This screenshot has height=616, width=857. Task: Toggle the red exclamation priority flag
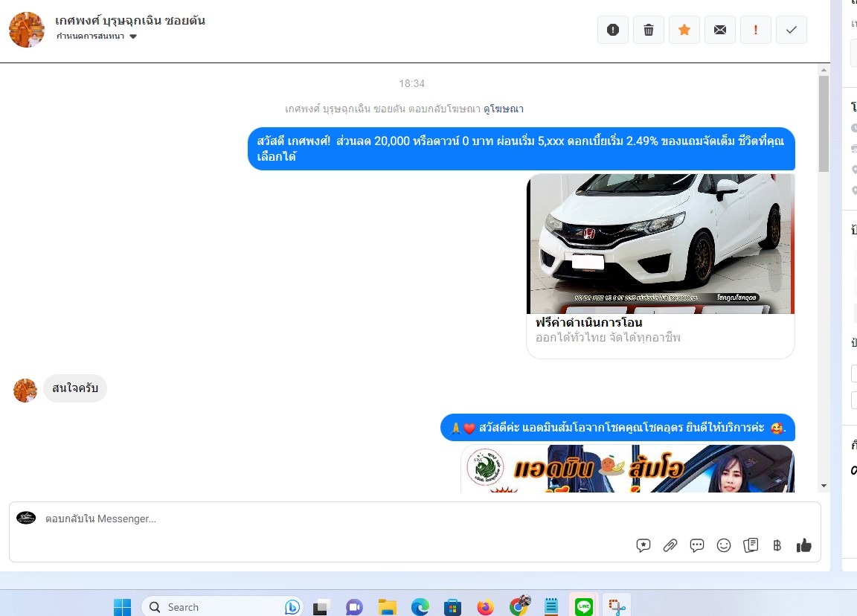tap(756, 30)
